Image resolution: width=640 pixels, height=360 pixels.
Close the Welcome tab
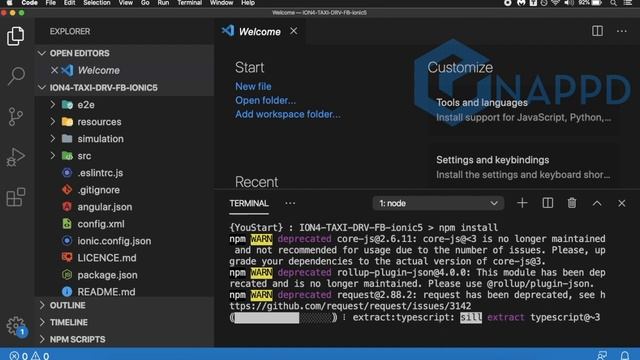293,31
